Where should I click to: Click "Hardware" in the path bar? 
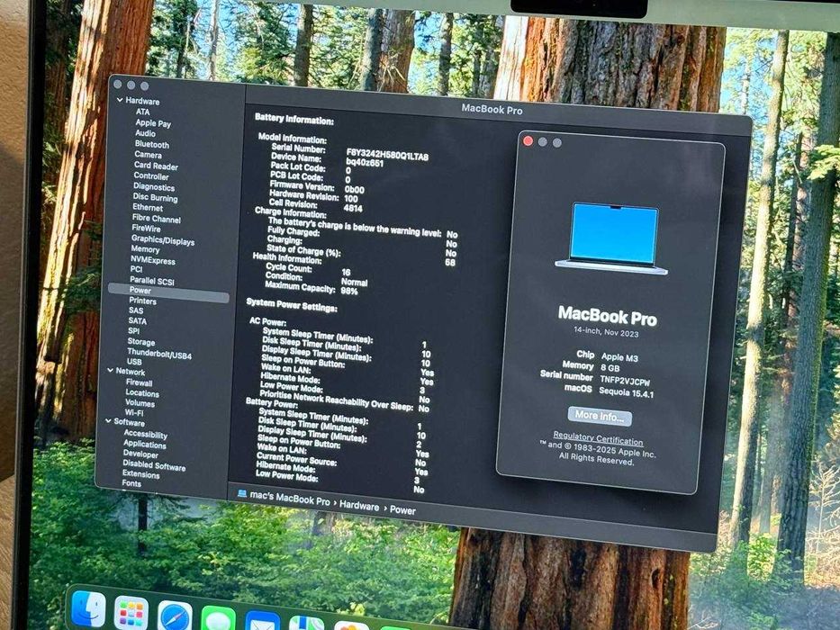pos(359,506)
